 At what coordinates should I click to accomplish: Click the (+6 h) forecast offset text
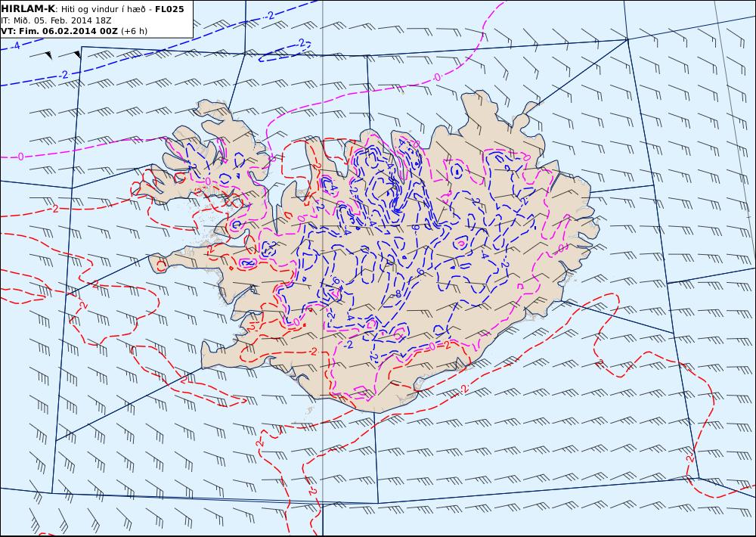[134, 31]
